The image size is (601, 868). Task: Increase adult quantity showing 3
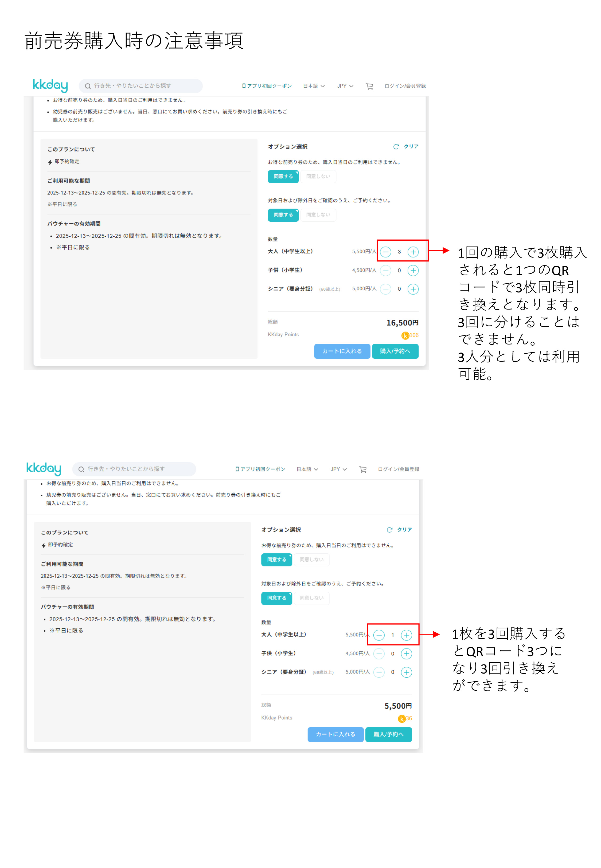pos(413,252)
